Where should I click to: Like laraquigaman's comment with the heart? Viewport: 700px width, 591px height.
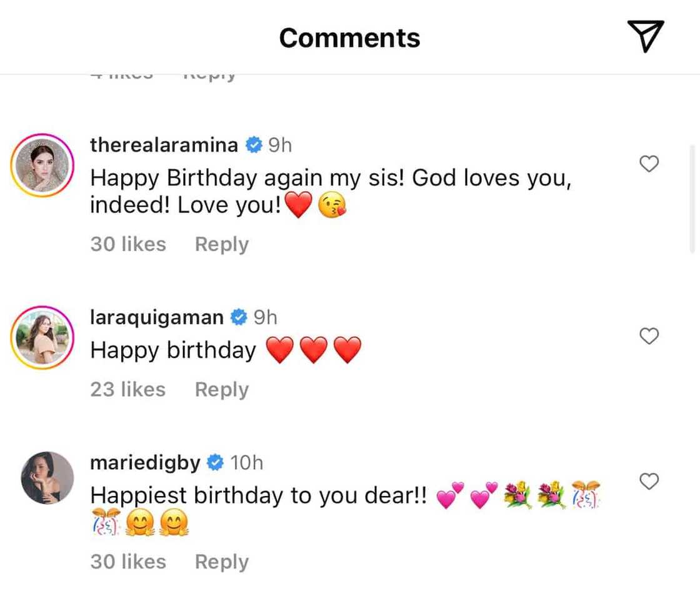tap(650, 337)
